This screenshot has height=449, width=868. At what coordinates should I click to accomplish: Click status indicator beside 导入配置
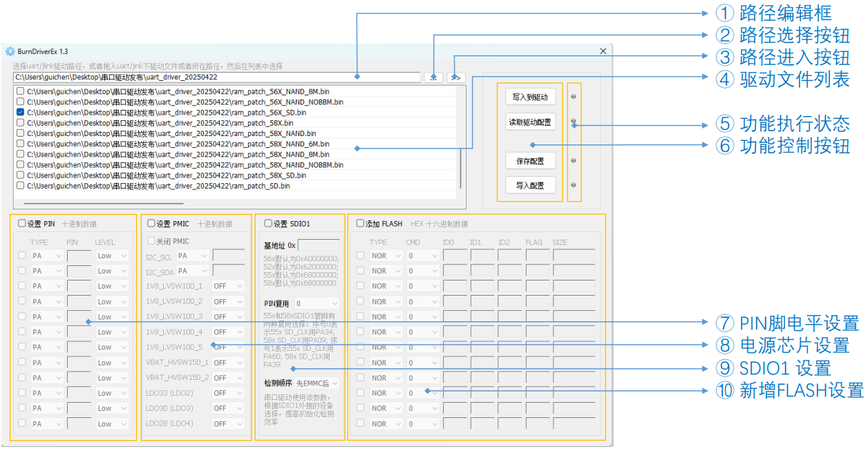click(574, 185)
